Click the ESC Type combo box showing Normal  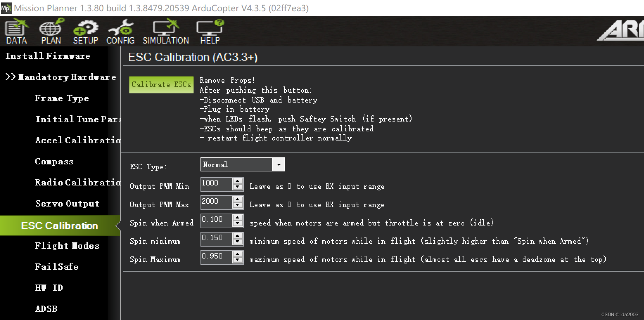[243, 164]
